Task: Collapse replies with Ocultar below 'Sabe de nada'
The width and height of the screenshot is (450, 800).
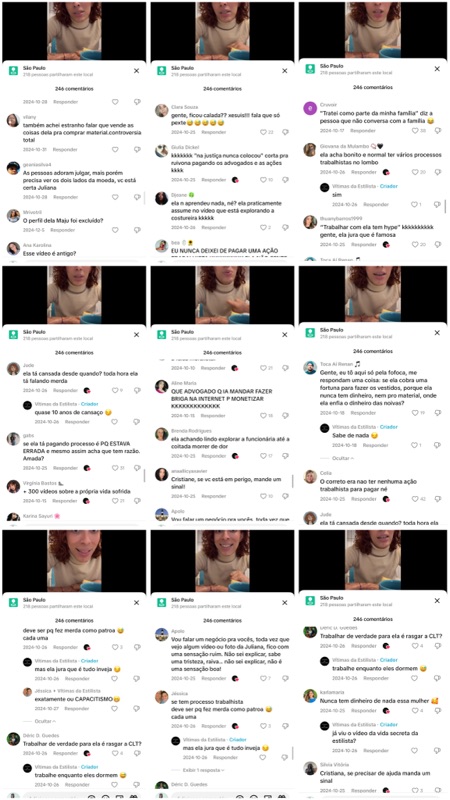Action: click(342, 458)
